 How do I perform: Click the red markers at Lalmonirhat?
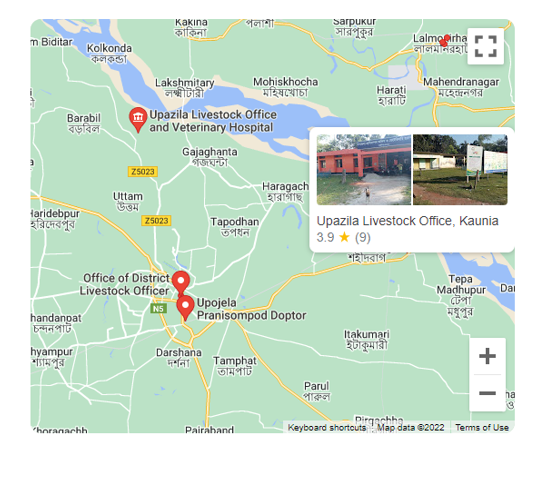(x=445, y=41)
